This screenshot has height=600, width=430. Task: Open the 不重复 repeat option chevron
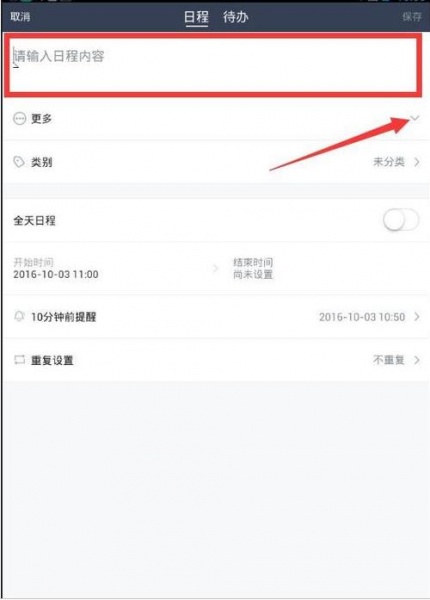tap(417, 360)
